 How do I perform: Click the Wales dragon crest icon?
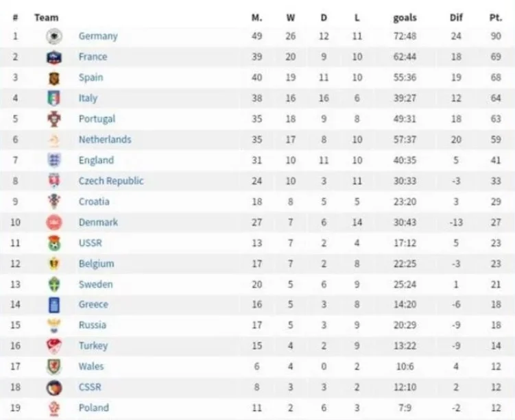[x=53, y=367]
